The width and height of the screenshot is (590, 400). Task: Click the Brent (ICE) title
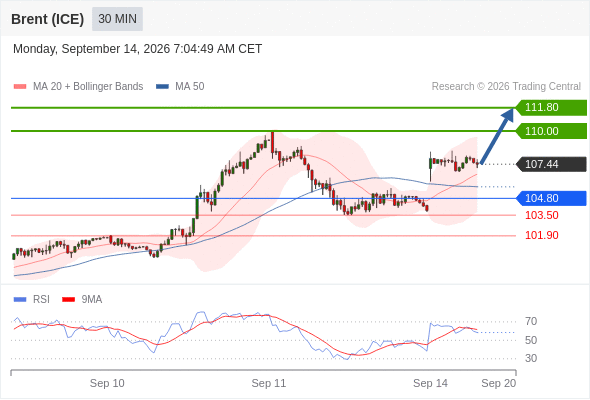[x=47, y=19]
